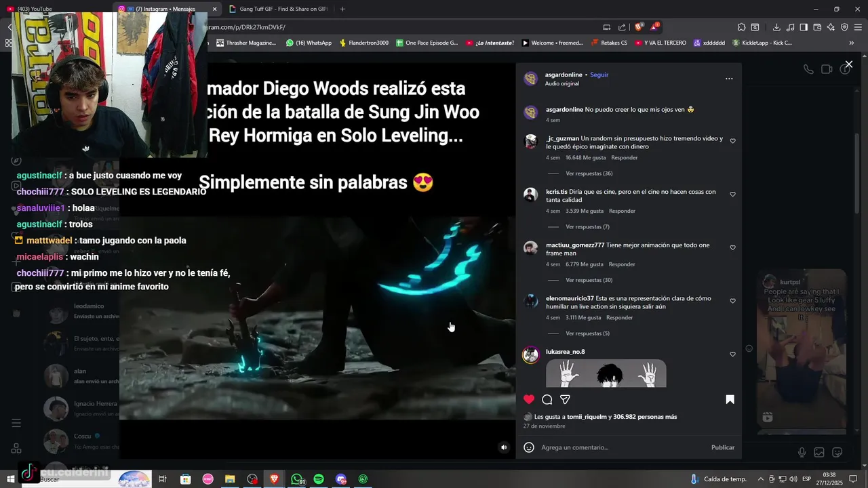The height and width of the screenshot is (488, 868).
Task: Open the Flandertron3000 bookmark
Action: (363, 43)
